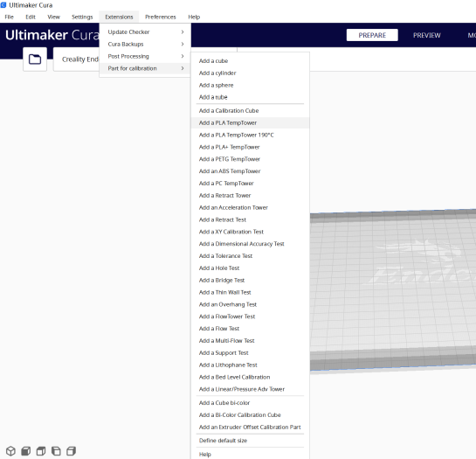Select Add an Extruder Offset Calibration Part
Screen dimensions: 476x459
pyautogui.click(x=250, y=427)
